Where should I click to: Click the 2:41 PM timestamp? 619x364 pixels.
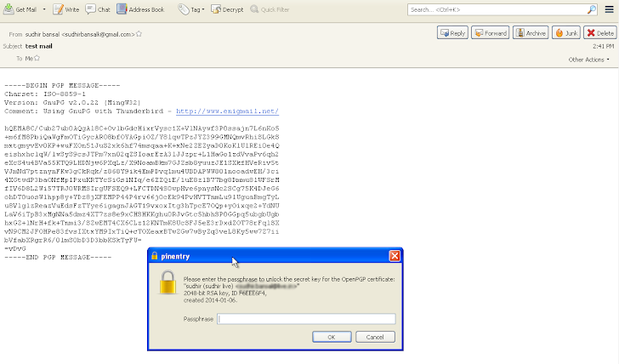click(603, 46)
